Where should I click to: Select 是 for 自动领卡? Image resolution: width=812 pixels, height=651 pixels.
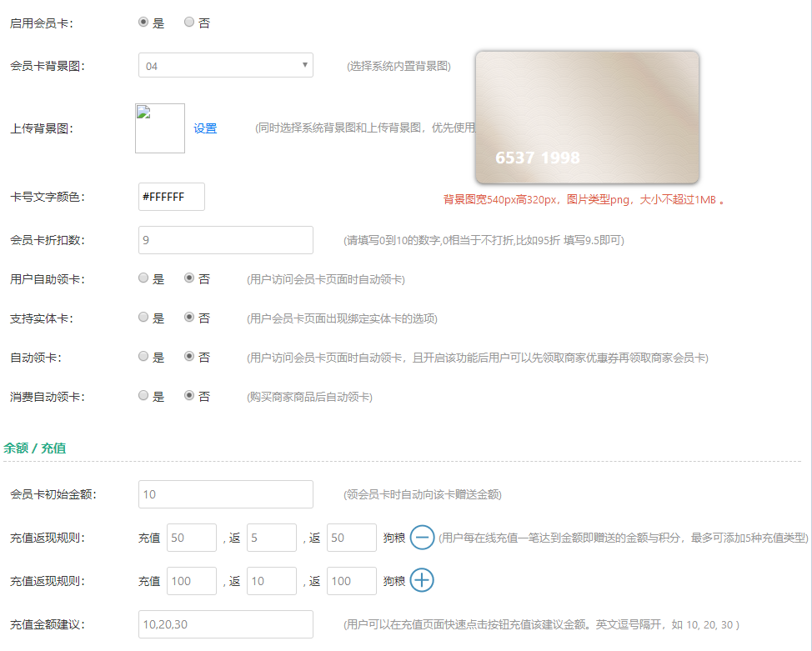pos(143,356)
